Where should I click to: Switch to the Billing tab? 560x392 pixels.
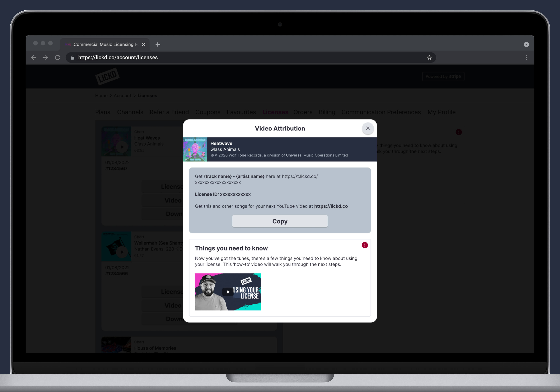tap(327, 112)
